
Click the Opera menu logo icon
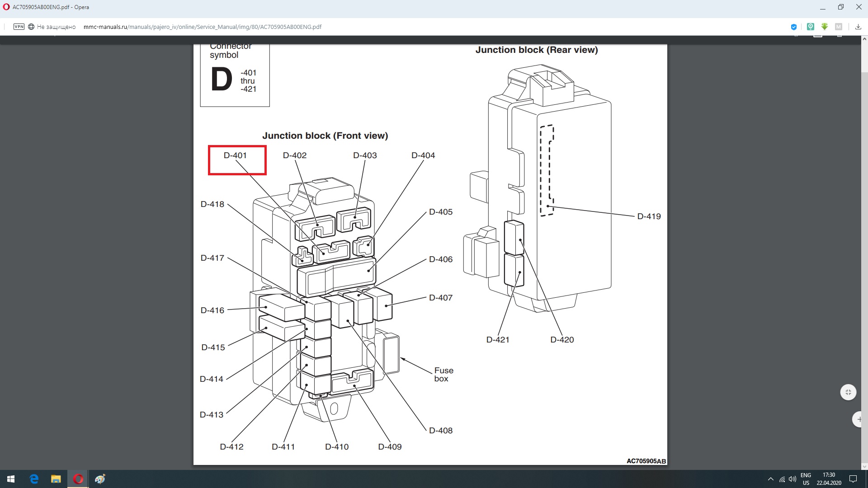[x=6, y=7]
